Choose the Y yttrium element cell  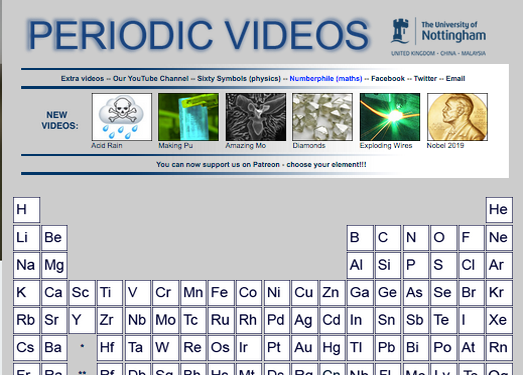[x=82, y=320]
